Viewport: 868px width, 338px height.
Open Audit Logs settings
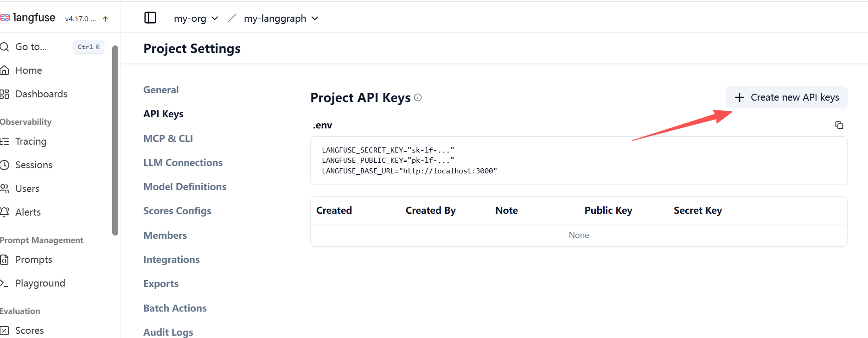click(x=168, y=332)
